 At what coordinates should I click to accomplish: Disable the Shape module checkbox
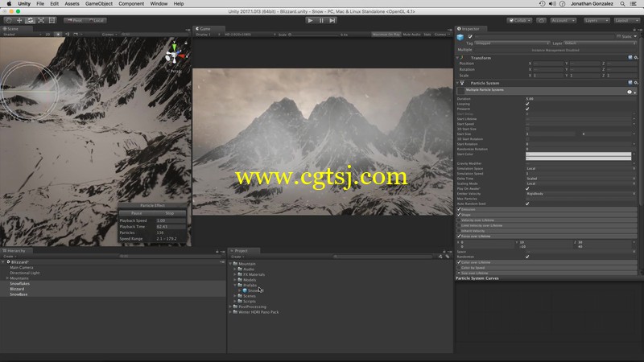point(459,215)
